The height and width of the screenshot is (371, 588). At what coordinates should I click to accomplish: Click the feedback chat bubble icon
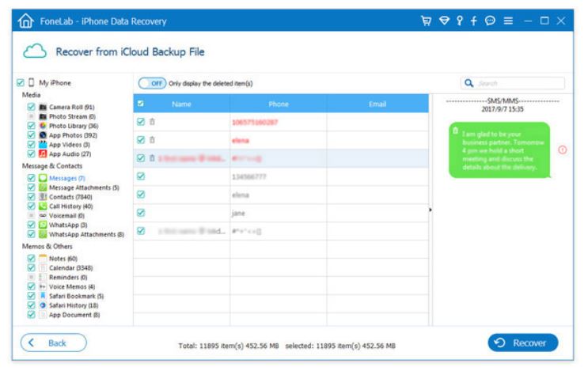coord(490,21)
